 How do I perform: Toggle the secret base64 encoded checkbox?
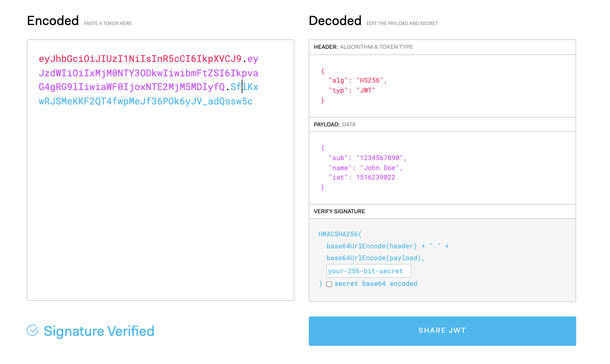[329, 284]
